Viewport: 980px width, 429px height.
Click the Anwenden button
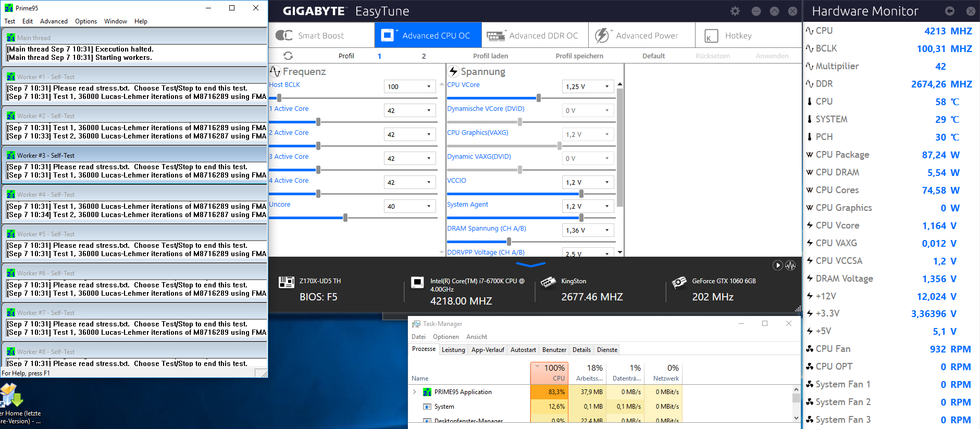point(772,56)
